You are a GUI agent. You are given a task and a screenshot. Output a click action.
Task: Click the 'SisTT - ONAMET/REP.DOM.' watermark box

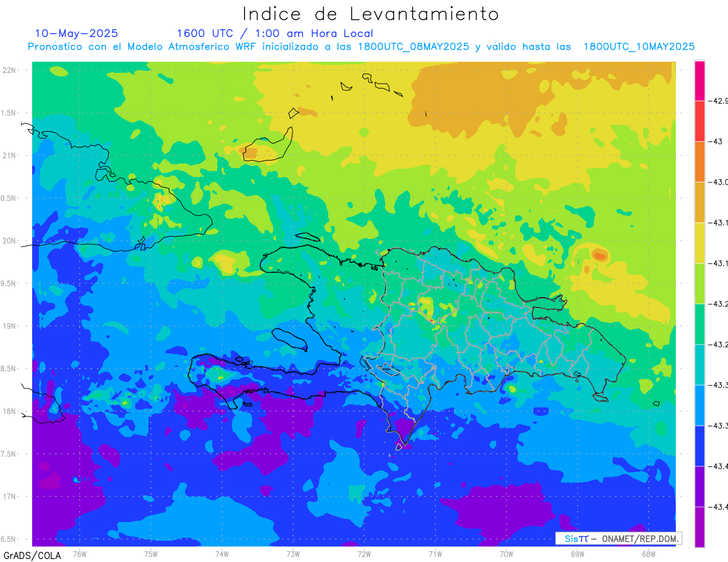point(618,538)
